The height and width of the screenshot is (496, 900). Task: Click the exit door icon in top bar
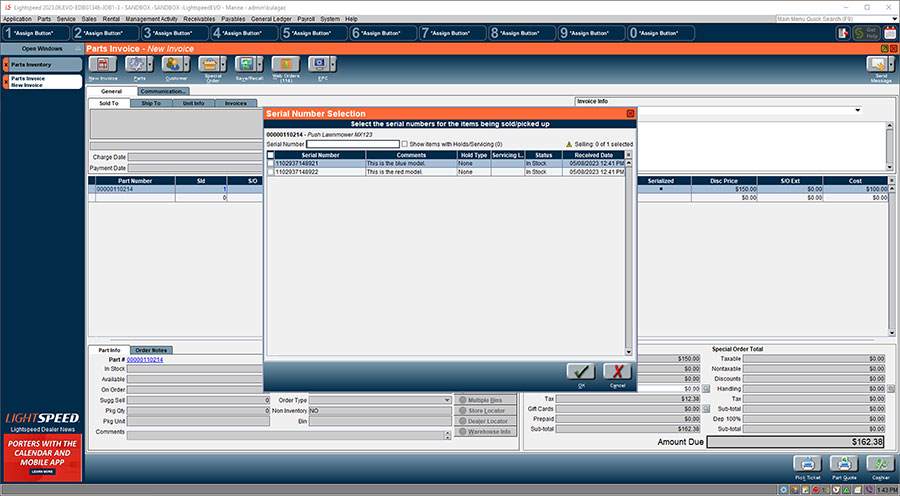(843, 33)
